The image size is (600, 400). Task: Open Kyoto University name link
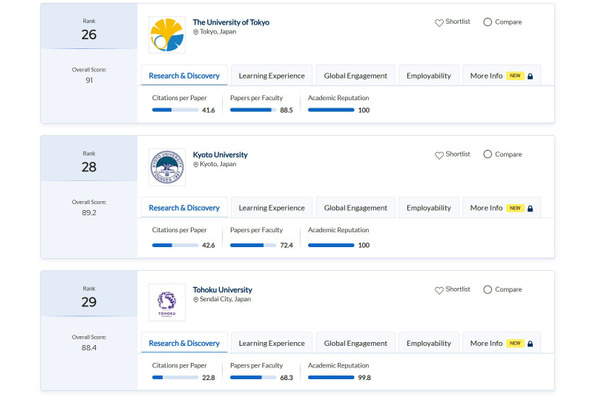[x=220, y=155]
